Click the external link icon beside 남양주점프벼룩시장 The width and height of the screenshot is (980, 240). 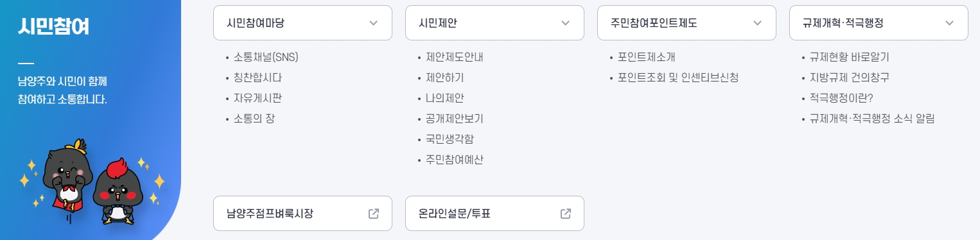pos(374,214)
